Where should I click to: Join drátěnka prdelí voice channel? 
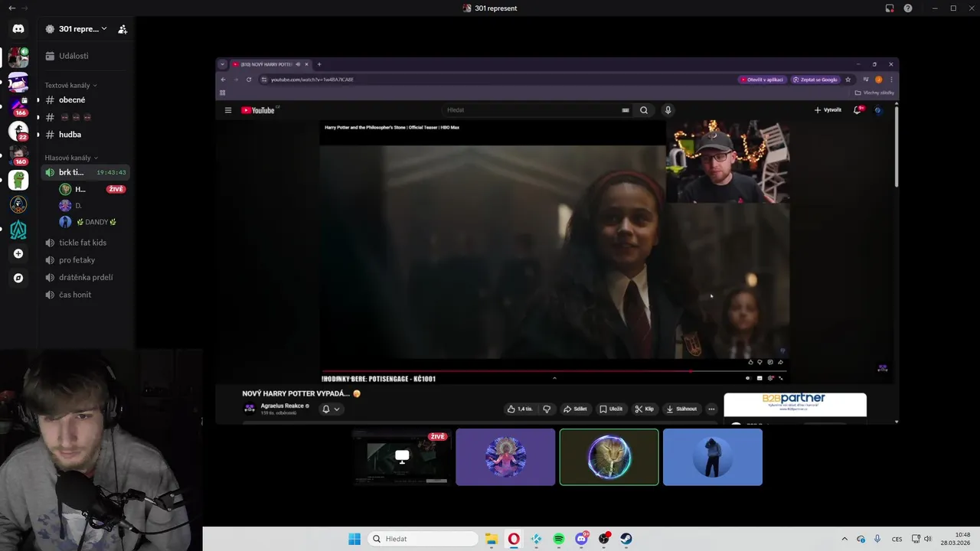(84, 277)
